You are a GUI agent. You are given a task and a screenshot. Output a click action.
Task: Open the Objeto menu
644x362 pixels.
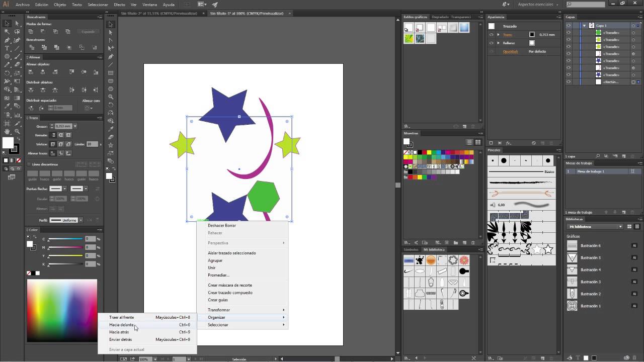coord(60,5)
